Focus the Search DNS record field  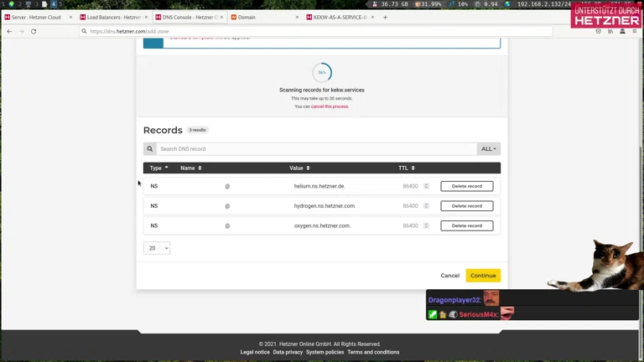(x=316, y=148)
